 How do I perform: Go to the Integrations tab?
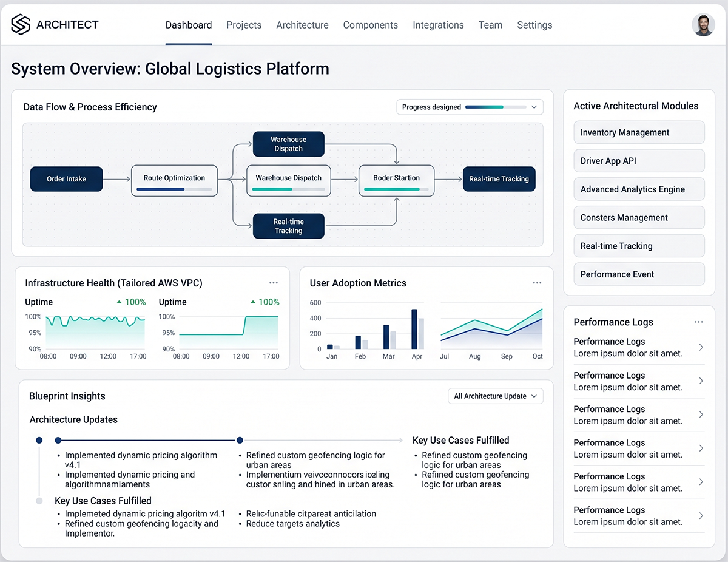pyautogui.click(x=438, y=25)
